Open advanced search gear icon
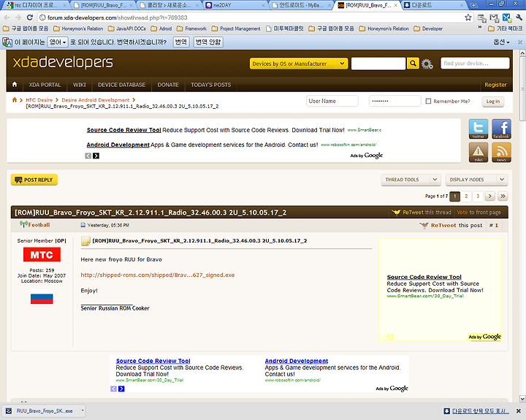526x420 pixels. click(x=427, y=64)
